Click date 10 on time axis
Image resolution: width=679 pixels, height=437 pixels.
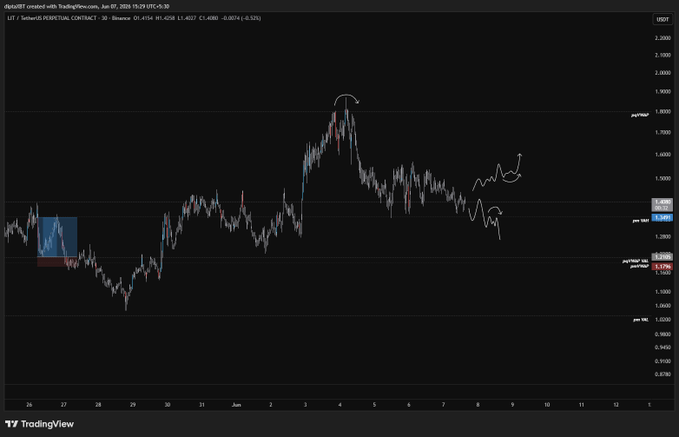coord(547,405)
